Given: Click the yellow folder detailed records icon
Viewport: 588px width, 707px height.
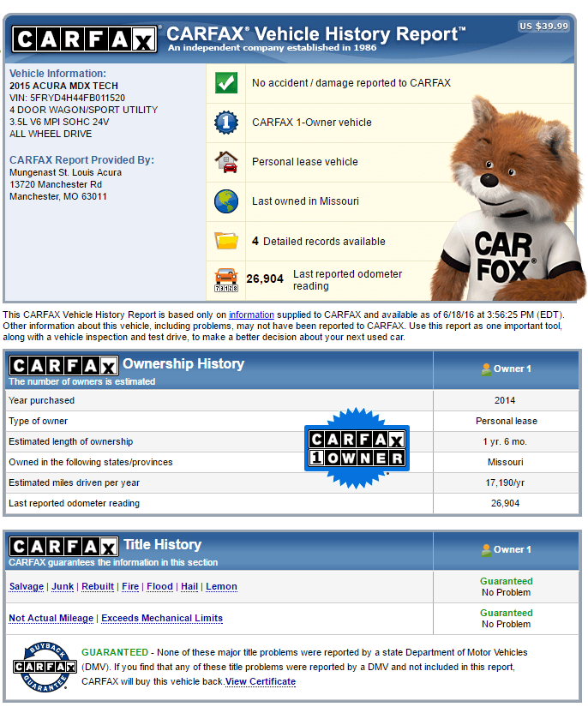Looking at the screenshot, I should (226, 240).
